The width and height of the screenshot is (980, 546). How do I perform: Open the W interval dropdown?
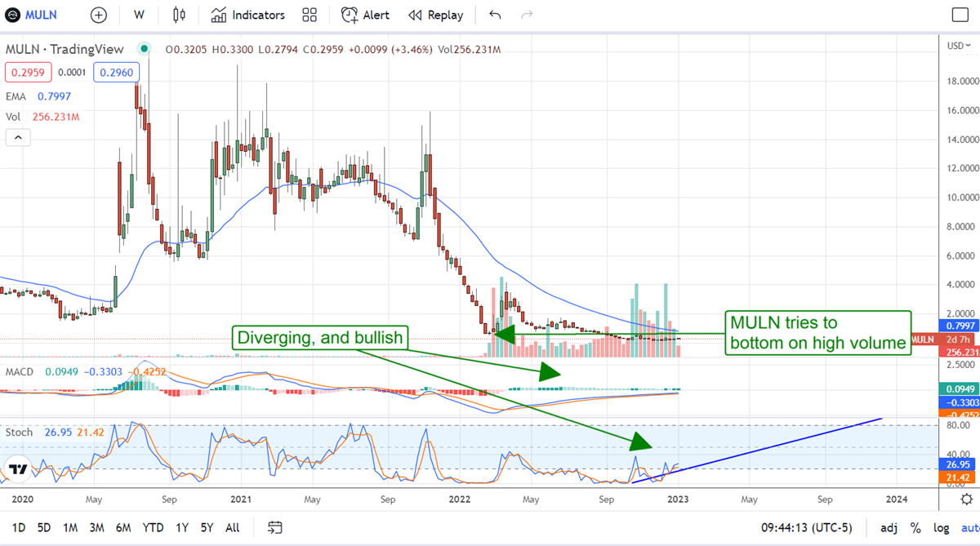140,15
